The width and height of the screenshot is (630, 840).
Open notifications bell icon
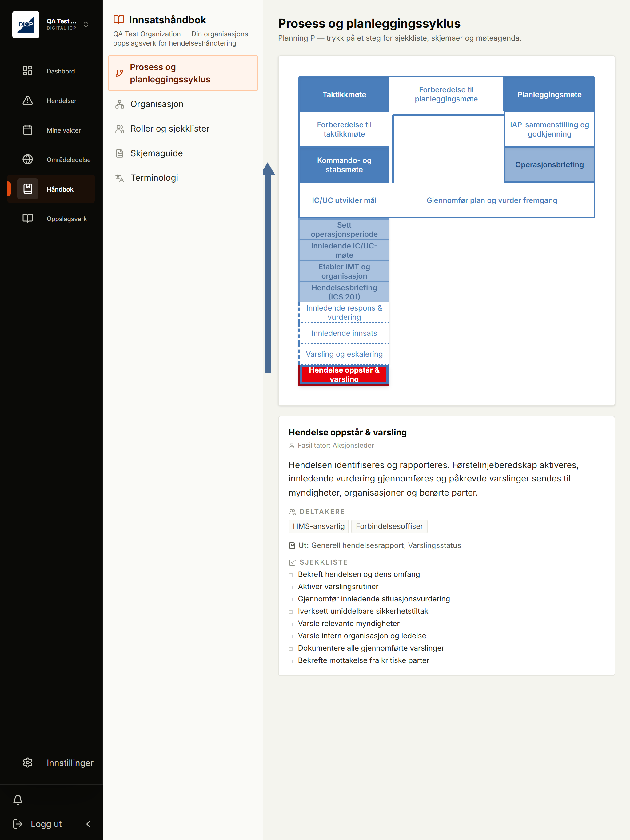coord(18,799)
